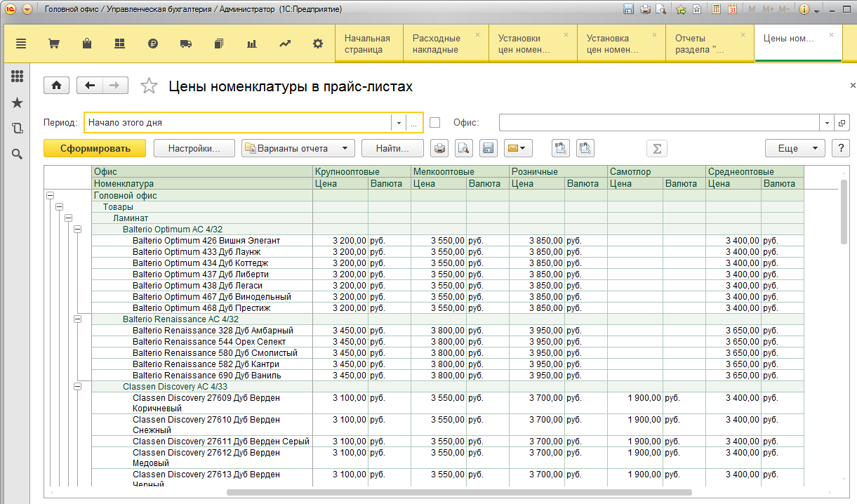Click into the Офис input field
Viewport: 857px width, 504px height.
click(659, 123)
